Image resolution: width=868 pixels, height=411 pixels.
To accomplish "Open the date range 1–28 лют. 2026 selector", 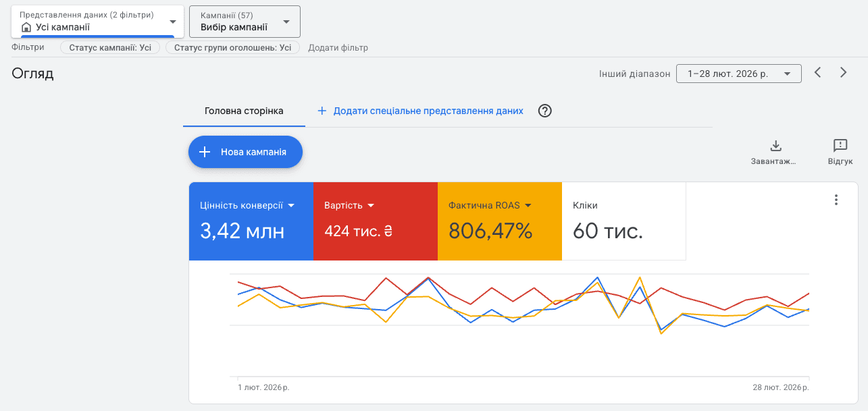I will [738, 74].
